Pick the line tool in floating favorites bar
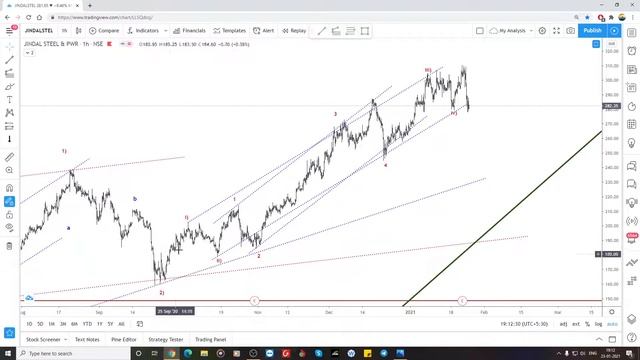The image size is (640, 360). click(x=322, y=31)
